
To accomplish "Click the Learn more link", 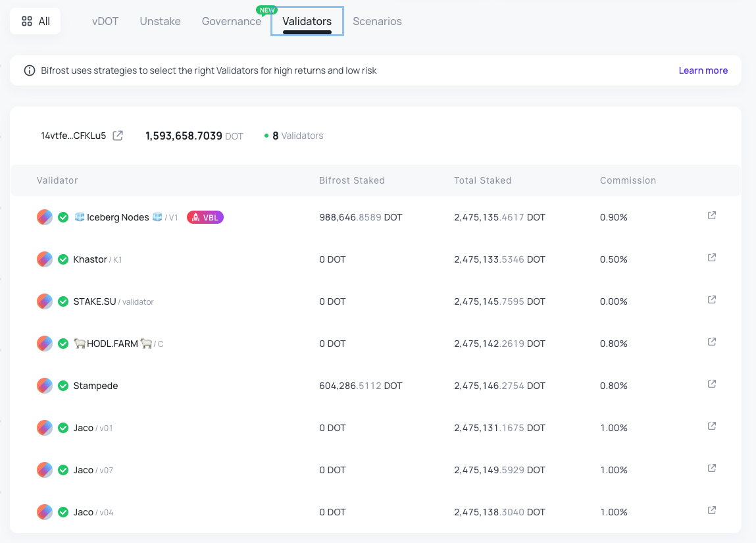I will point(703,70).
